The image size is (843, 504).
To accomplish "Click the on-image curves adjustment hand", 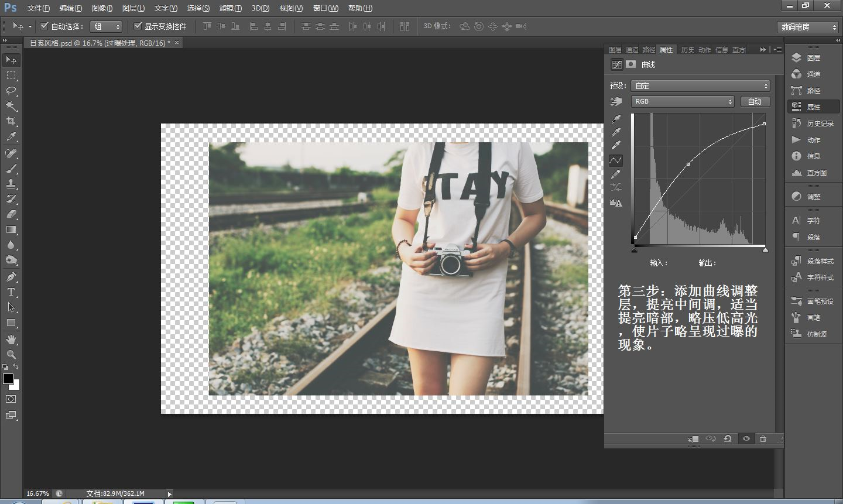I will [616, 102].
